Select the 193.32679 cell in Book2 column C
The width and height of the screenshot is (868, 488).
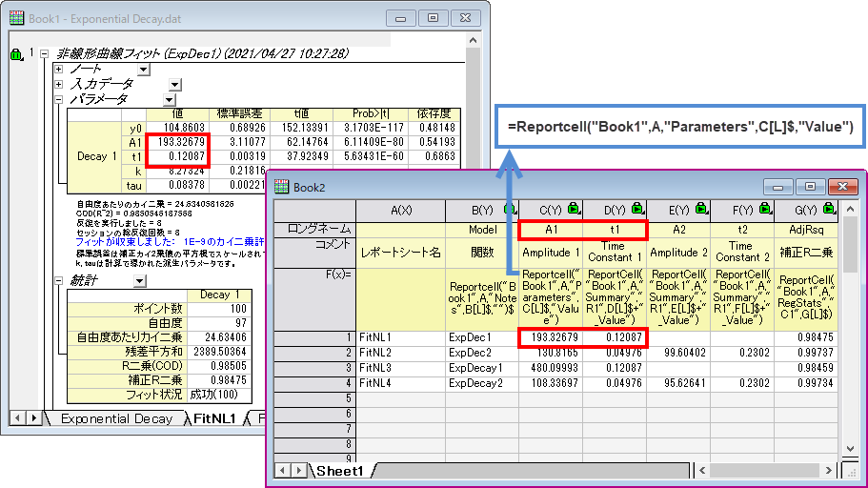pyautogui.click(x=551, y=337)
